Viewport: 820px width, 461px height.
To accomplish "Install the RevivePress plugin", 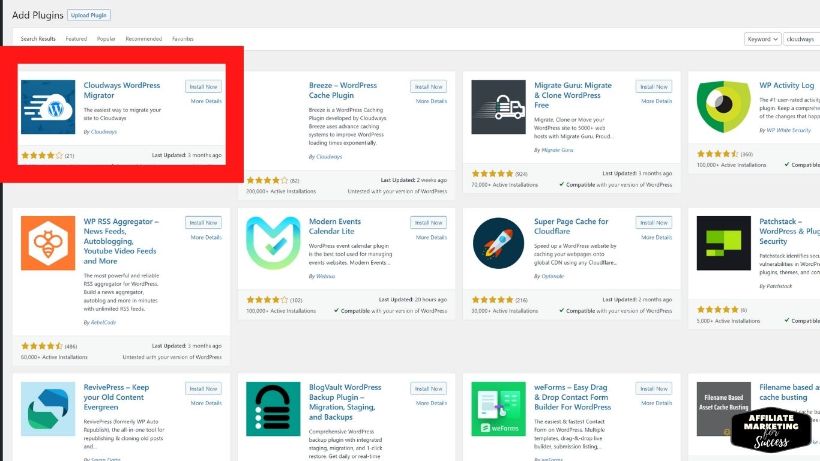I will pyautogui.click(x=203, y=389).
